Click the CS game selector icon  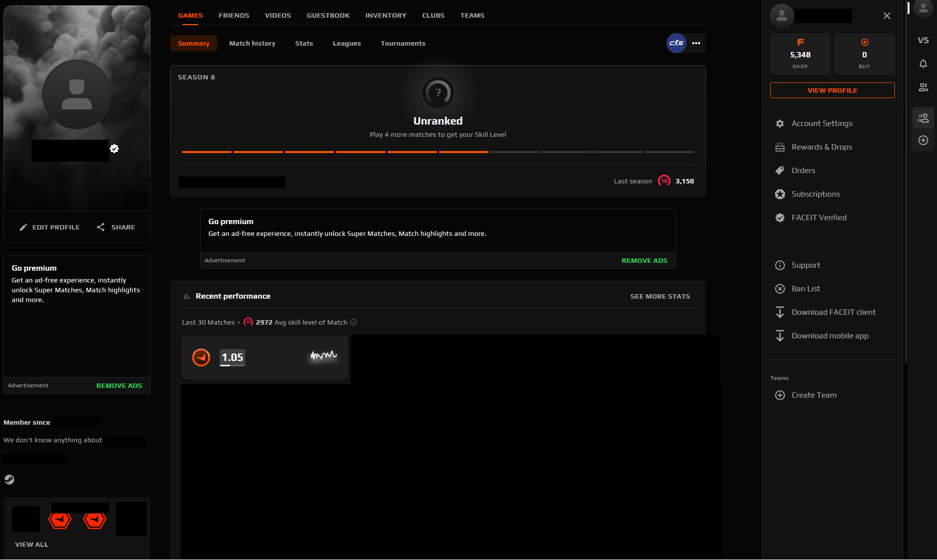tap(676, 43)
